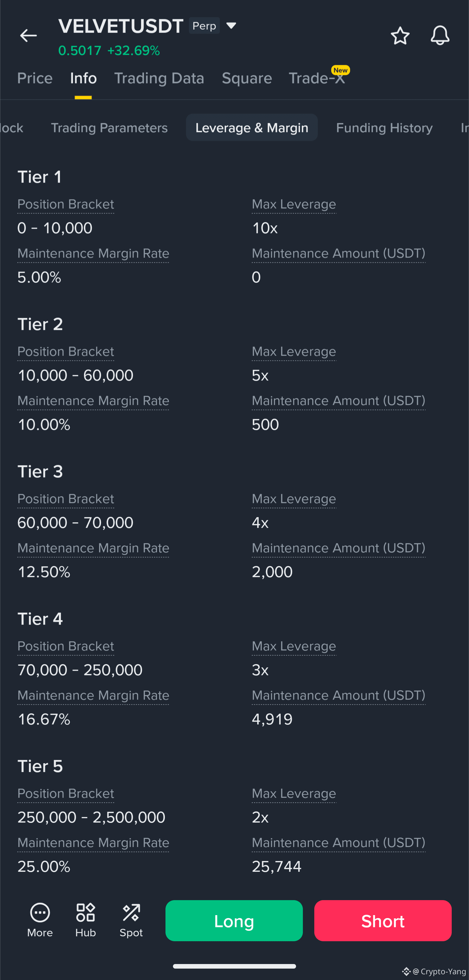Tap Tier 3 Maintenance Margin Rate label
The image size is (469, 980).
93,548
